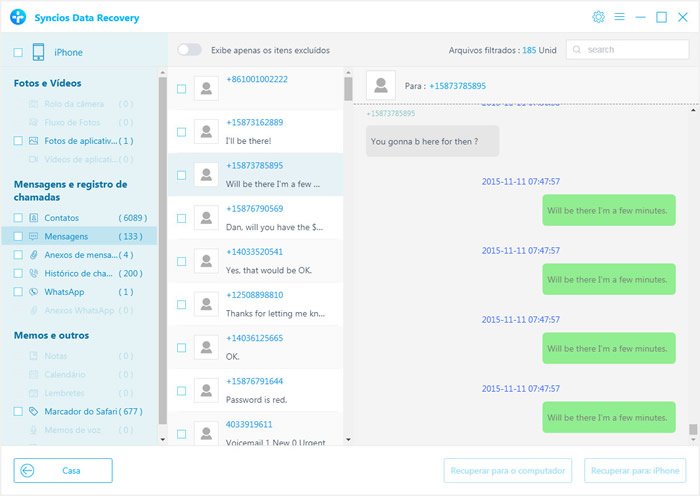Click avatar of contact +15876790569
The height and width of the screenshot is (496, 700).
click(x=206, y=218)
